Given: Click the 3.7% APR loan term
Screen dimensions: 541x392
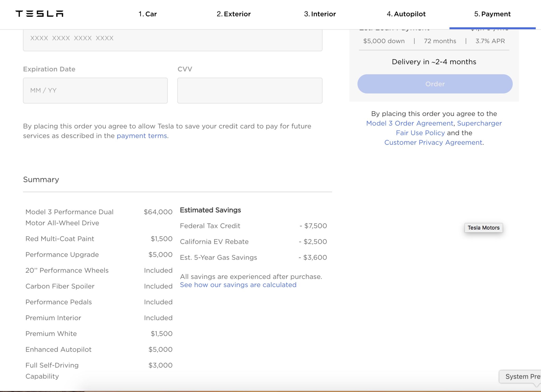Looking at the screenshot, I should [490, 41].
